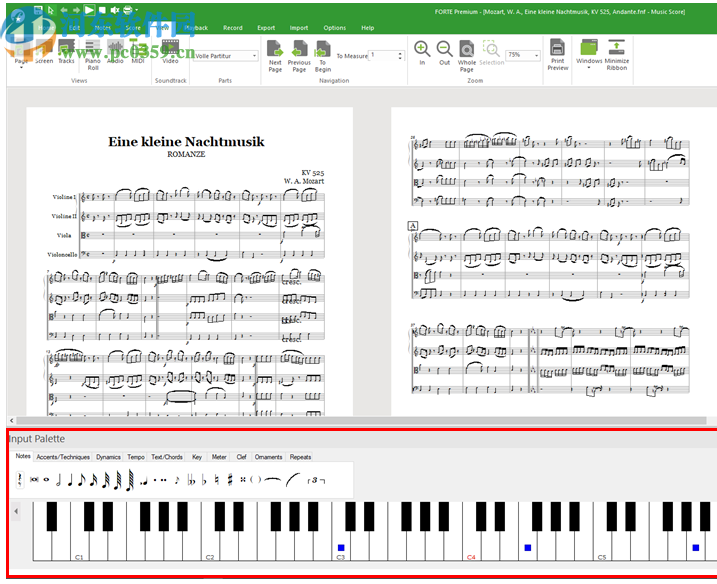Select the Notes palette tab

click(x=23, y=456)
